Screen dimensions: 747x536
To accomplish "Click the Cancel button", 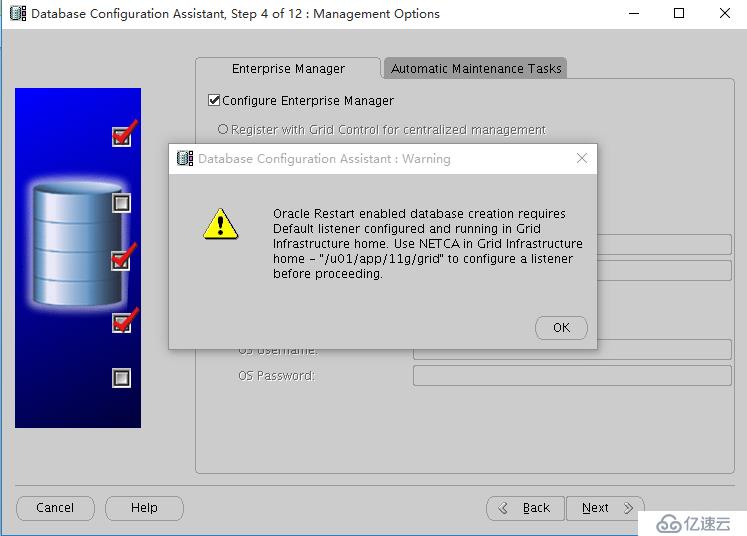I will coord(55,508).
